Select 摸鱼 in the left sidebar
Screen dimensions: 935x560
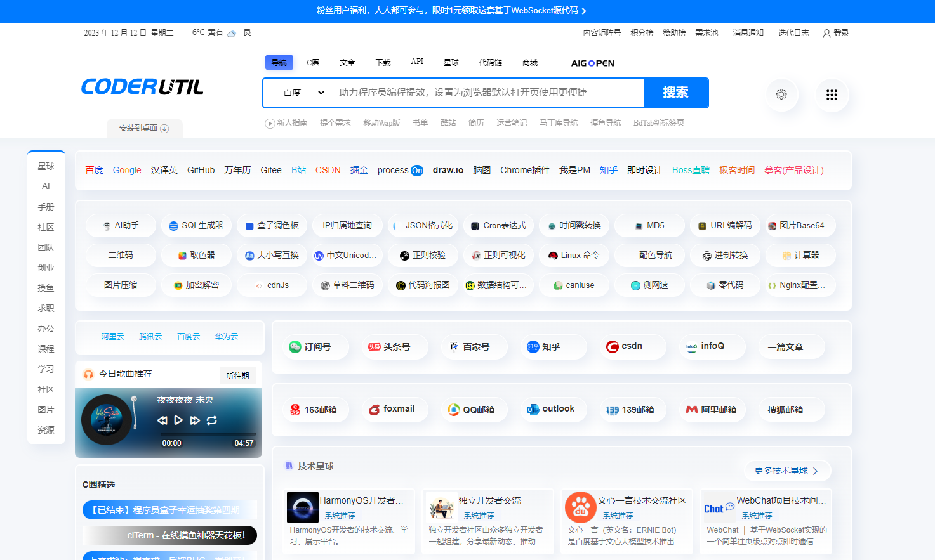click(46, 288)
